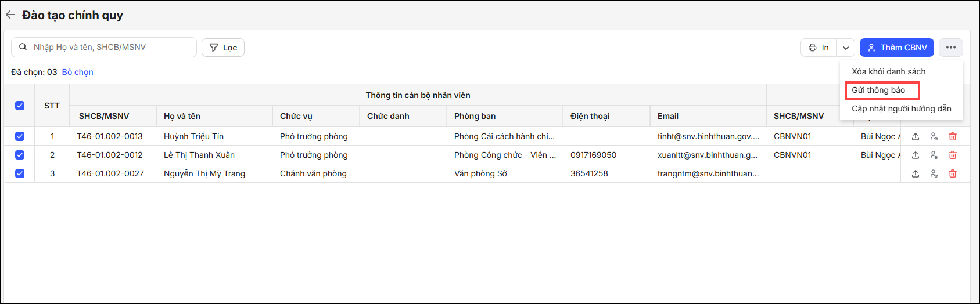980x304 pixels.
Task: Uncheck the checkbox for Huỳnh Triệu Tín
Action: (x=20, y=136)
